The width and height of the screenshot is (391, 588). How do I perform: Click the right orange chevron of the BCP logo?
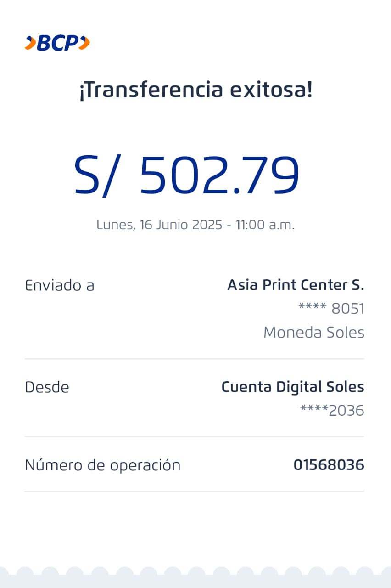84,43
